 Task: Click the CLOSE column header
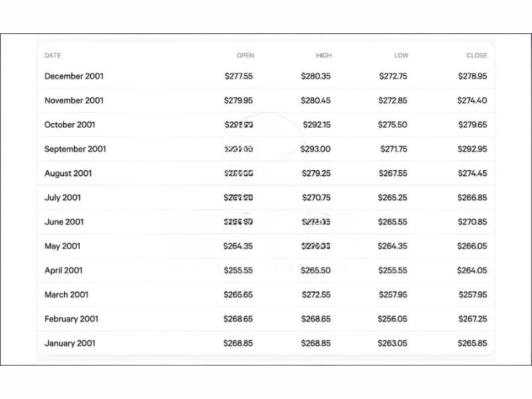click(x=476, y=56)
